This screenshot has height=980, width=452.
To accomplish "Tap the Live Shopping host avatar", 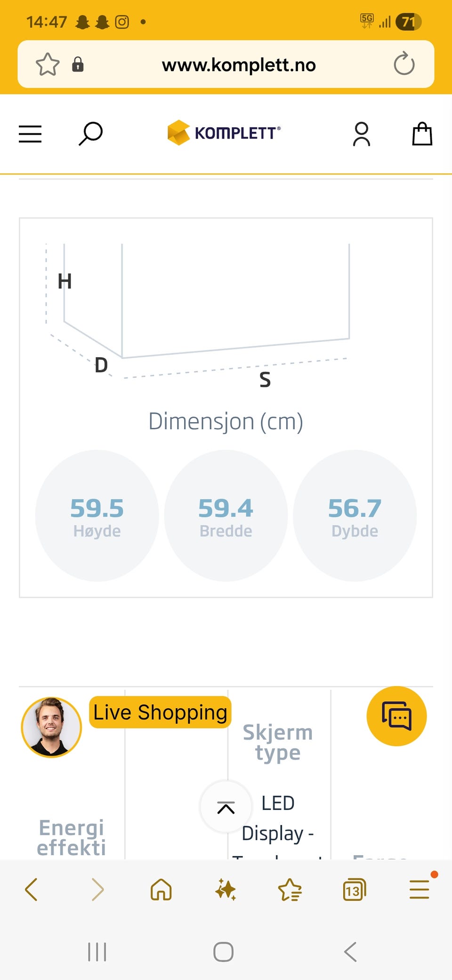I will point(51,727).
